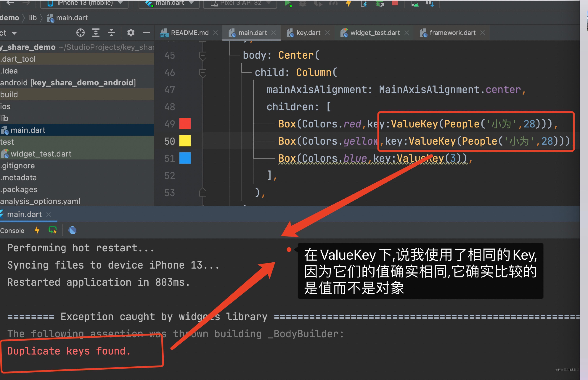Open project panel settings gear

click(131, 33)
